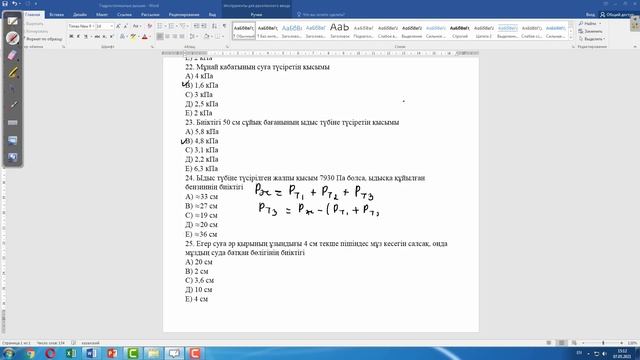Viewport: 640px width, 360px height.
Task: Justify paragraph text
Action: coord(182,37)
